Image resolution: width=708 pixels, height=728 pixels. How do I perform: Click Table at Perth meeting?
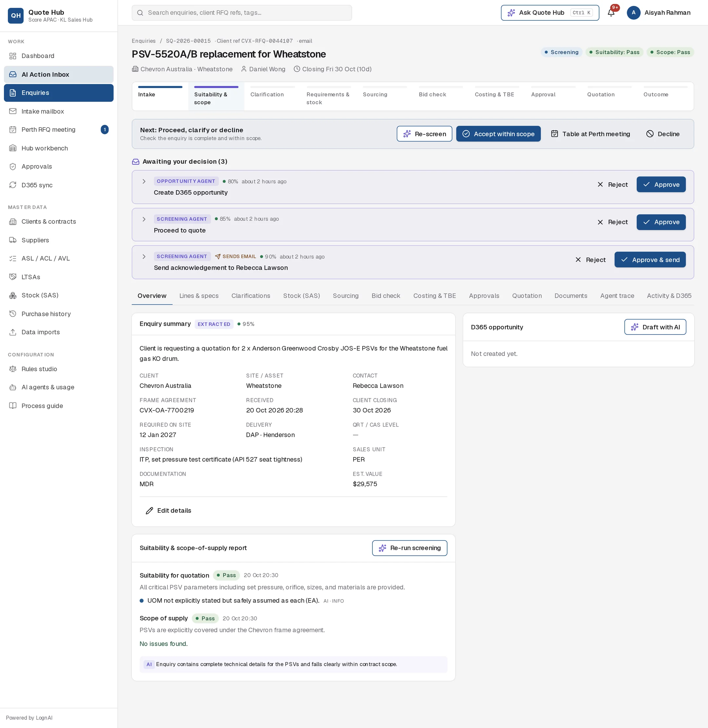coord(591,134)
